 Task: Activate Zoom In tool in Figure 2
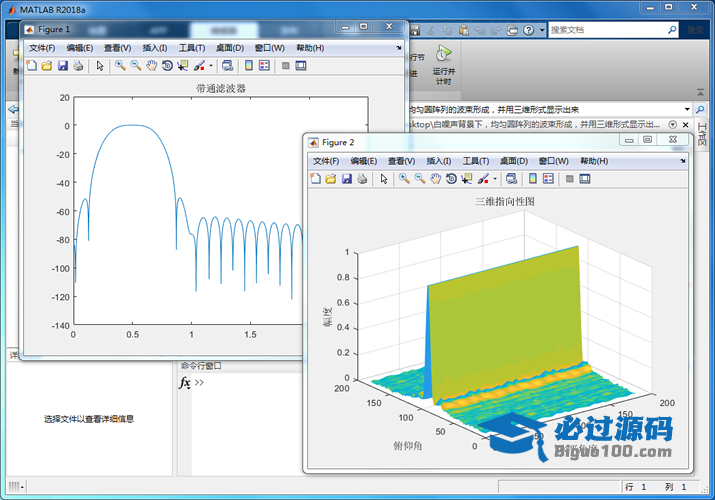[x=404, y=179]
